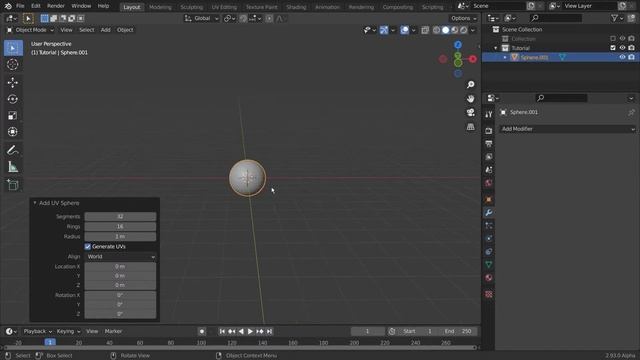640x360 pixels.
Task: Click the blue Z axis gizmo ball
Action: (458, 44)
